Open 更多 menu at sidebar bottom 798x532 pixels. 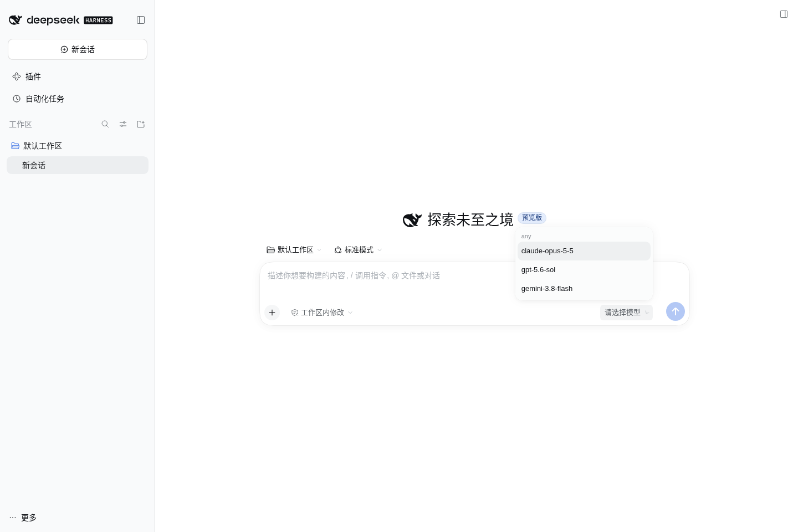(23, 518)
